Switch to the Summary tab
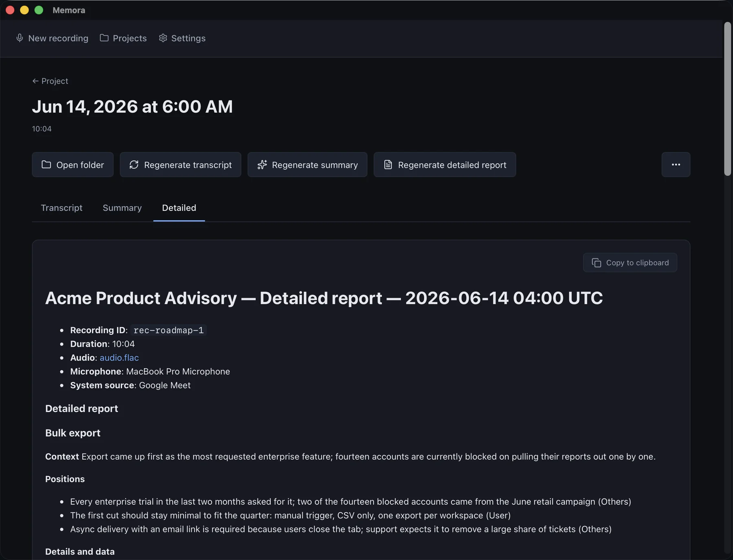The height and width of the screenshot is (560, 733). [x=122, y=208]
